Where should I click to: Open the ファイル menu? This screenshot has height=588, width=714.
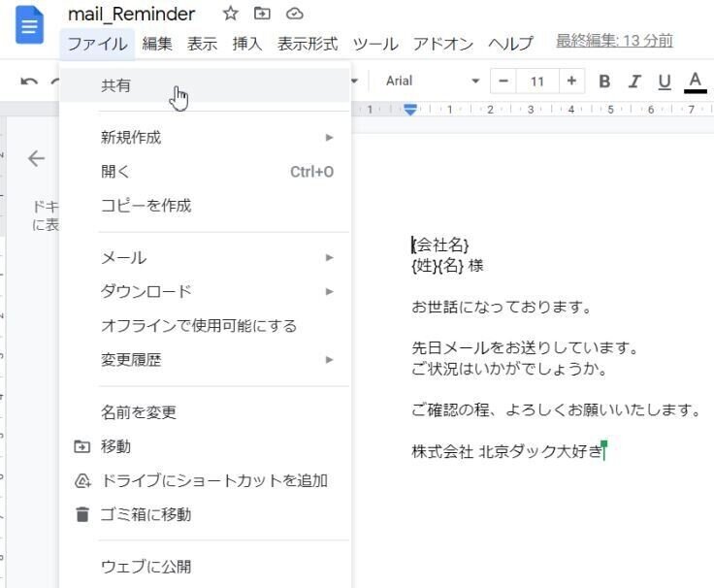[x=97, y=44]
